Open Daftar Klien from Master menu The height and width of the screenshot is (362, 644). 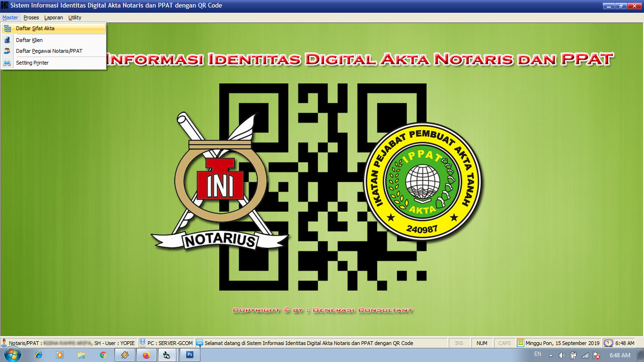click(29, 40)
